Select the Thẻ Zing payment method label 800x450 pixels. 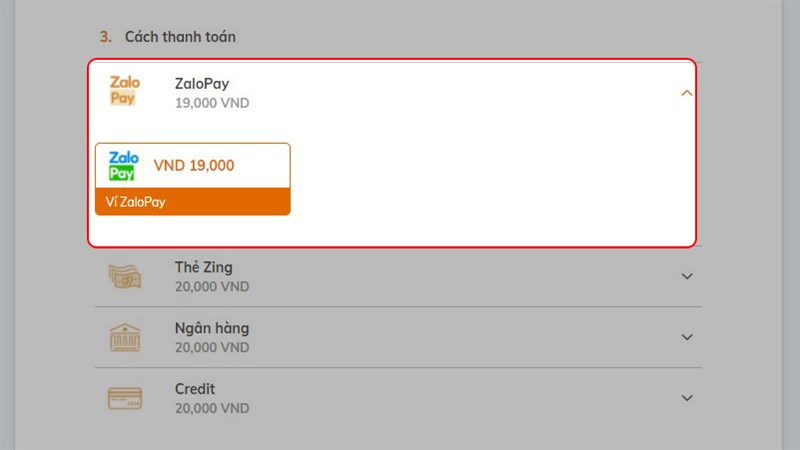[204, 267]
